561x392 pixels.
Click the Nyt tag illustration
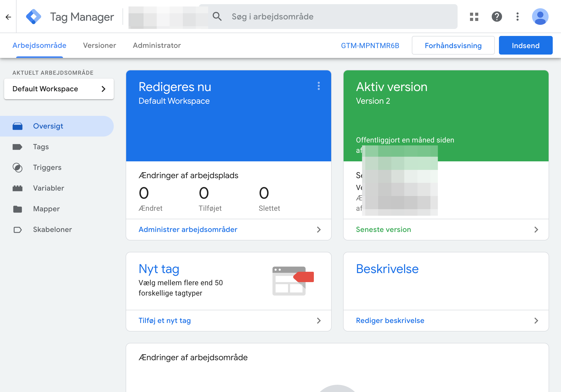pyautogui.click(x=293, y=281)
